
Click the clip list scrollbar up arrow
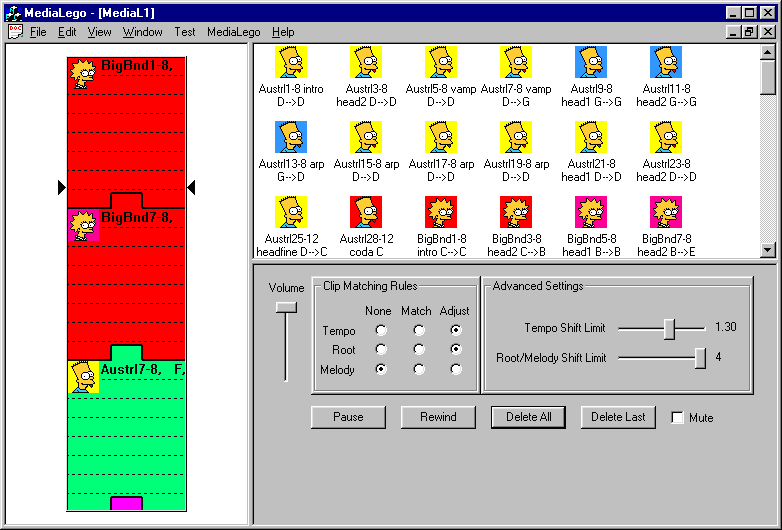[x=768, y=52]
